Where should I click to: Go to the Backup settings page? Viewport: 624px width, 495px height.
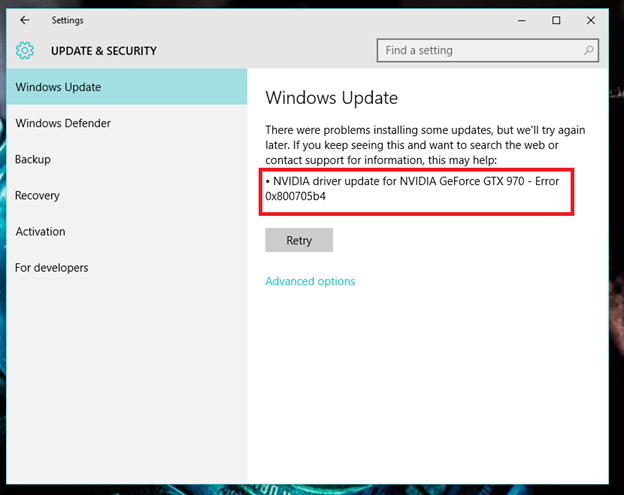tap(33, 159)
